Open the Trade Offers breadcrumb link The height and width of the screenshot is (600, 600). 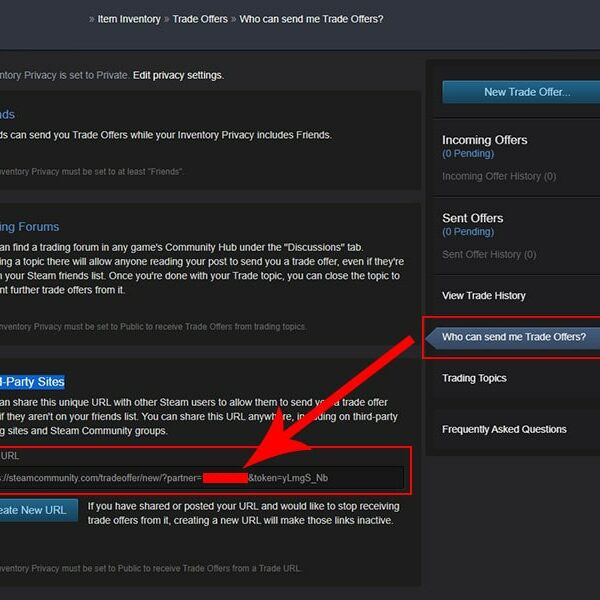click(x=200, y=19)
